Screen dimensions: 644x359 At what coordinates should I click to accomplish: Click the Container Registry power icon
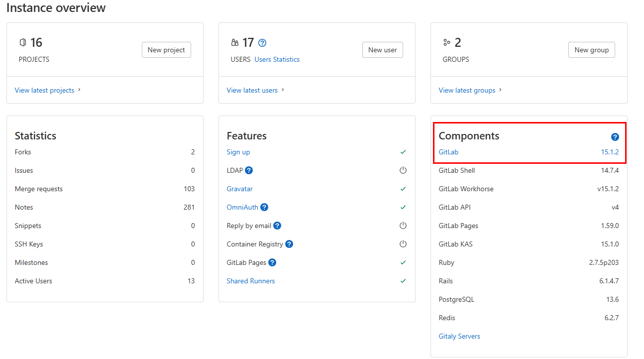pos(403,244)
